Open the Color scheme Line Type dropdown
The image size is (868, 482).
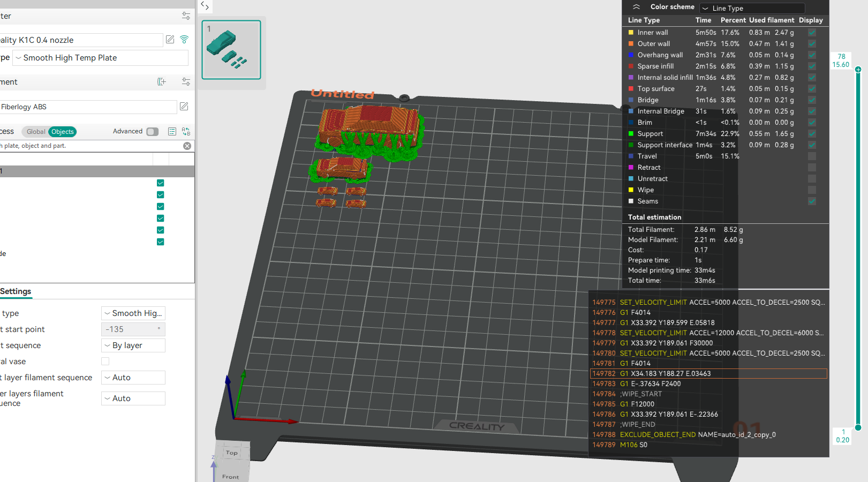click(751, 8)
